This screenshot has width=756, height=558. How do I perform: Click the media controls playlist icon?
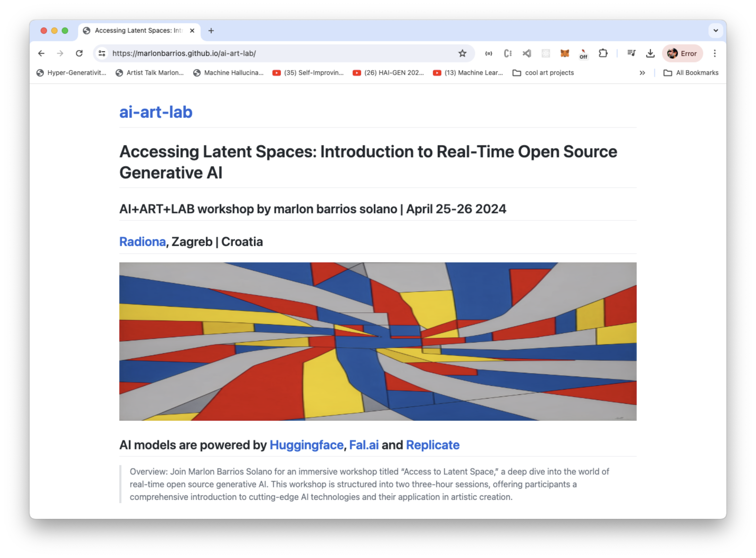point(631,53)
